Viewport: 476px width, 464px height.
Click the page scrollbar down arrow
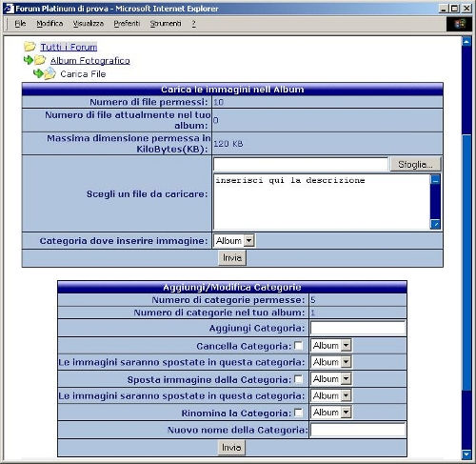[466, 454]
